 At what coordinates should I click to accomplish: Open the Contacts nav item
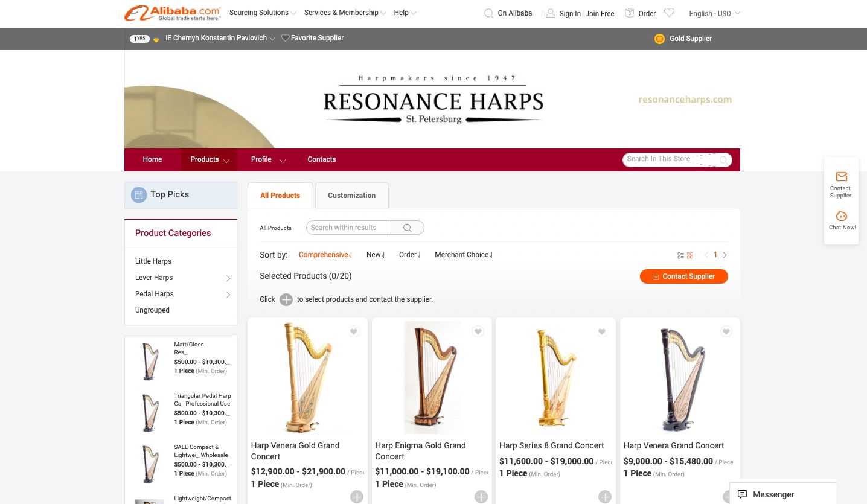point(322,159)
